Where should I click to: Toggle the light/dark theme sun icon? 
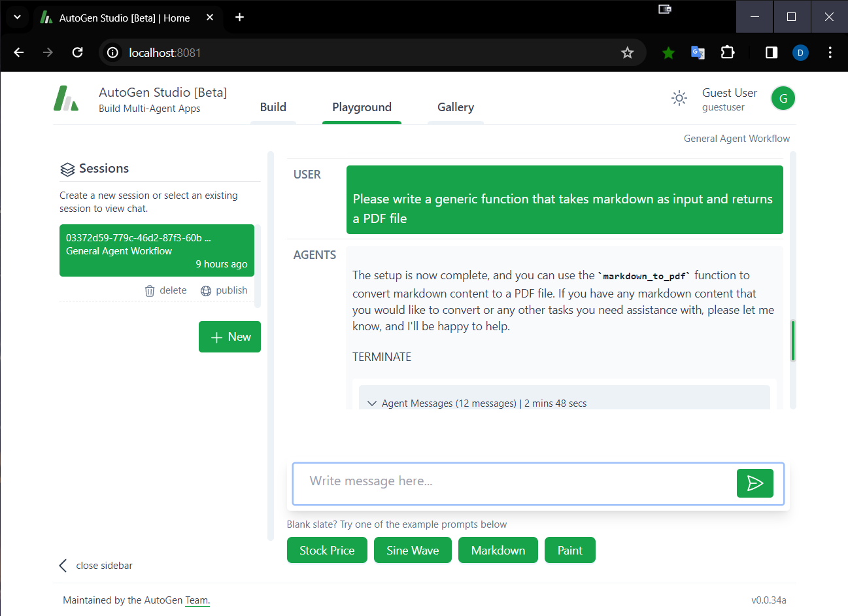click(679, 99)
